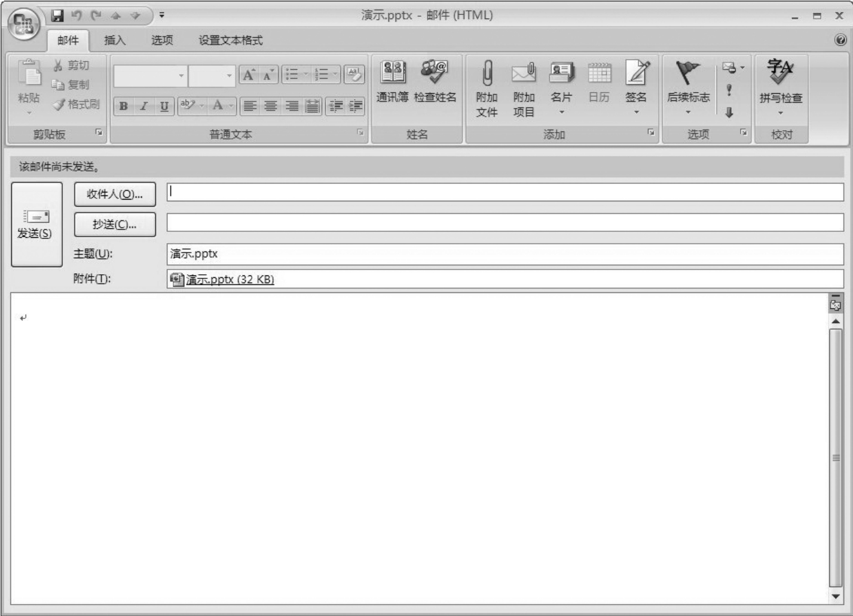
Task: Click the 日历 calendar button
Action: point(599,82)
